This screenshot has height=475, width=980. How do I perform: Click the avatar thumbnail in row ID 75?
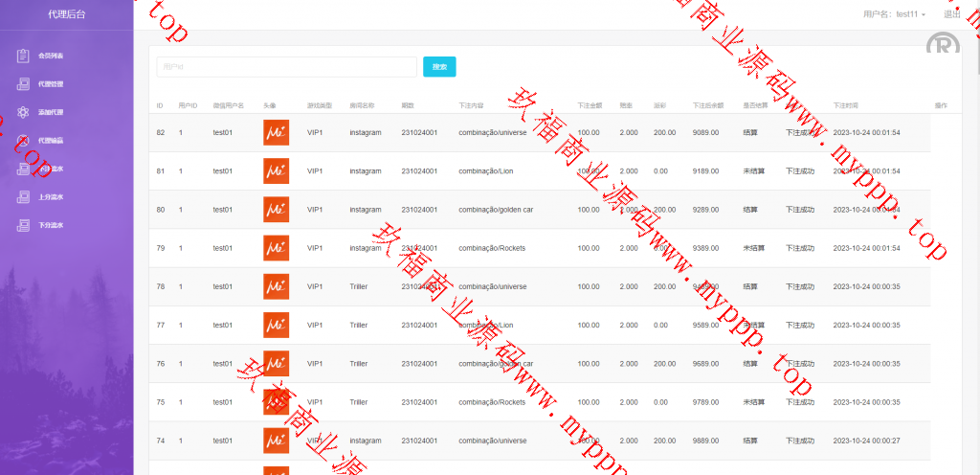click(276, 402)
